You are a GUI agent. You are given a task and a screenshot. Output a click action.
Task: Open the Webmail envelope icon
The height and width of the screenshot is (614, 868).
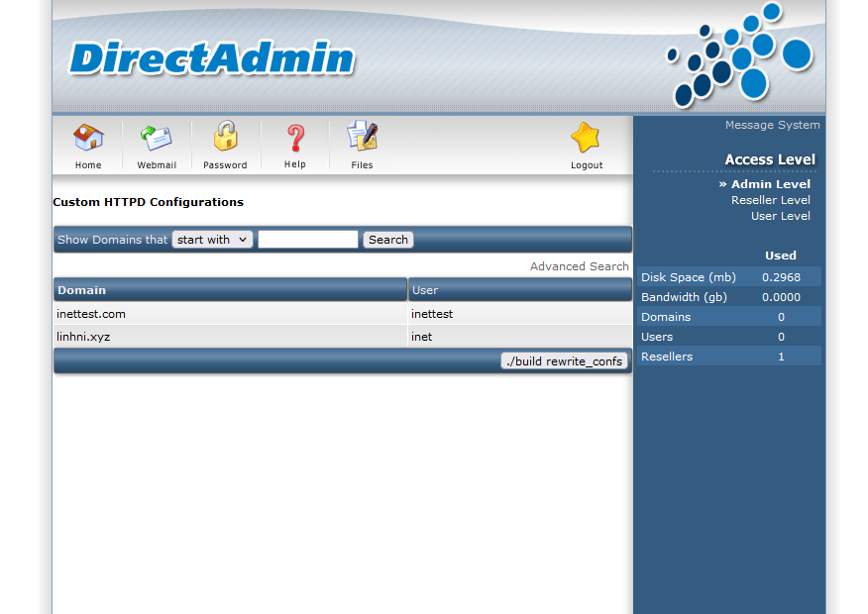coord(157,138)
